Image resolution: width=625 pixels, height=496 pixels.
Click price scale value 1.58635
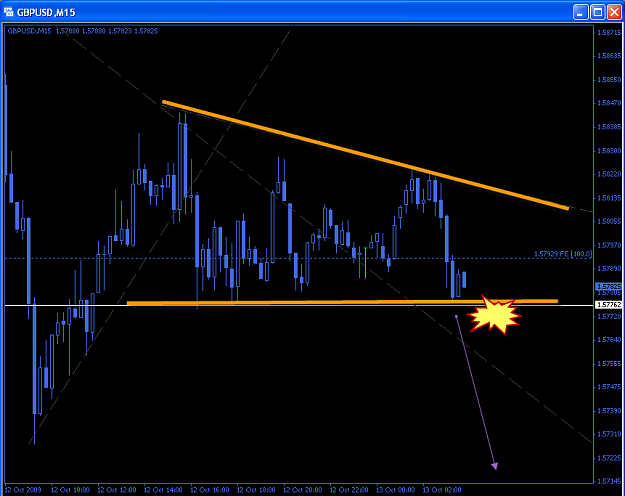(609, 56)
